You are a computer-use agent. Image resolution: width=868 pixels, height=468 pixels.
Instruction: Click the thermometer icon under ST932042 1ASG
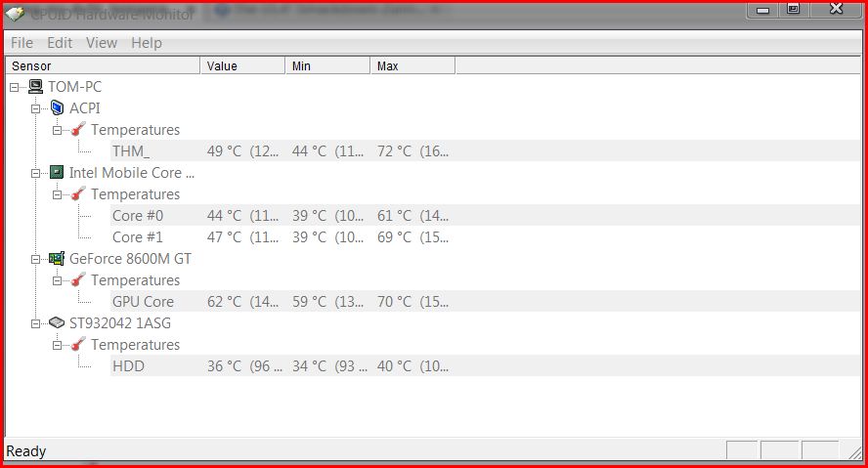[x=78, y=345]
